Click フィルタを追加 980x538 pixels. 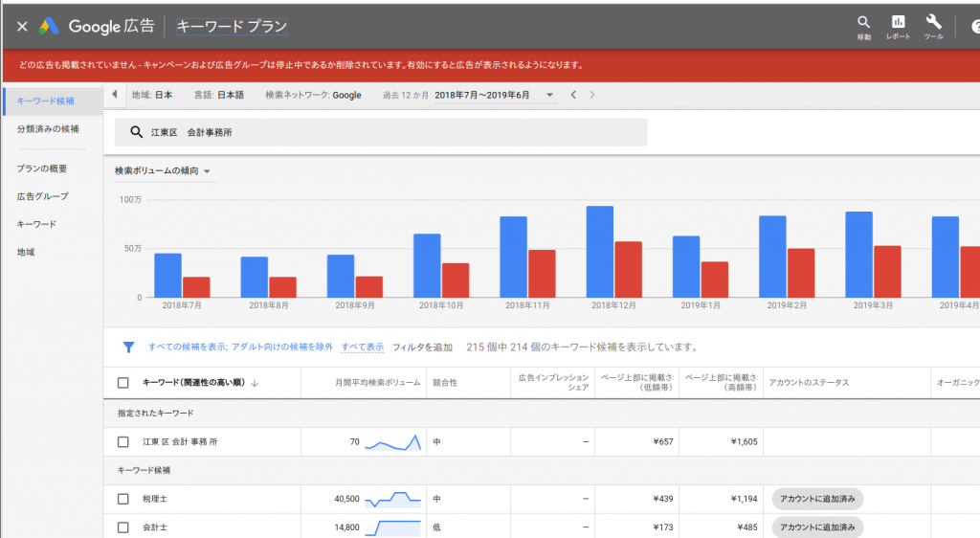[x=422, y=347]
